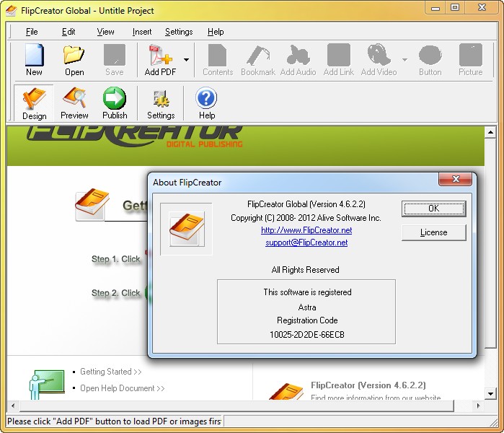Expand the Add Video dropdown arrow
The image size is (504, 433).
point(404,60)
